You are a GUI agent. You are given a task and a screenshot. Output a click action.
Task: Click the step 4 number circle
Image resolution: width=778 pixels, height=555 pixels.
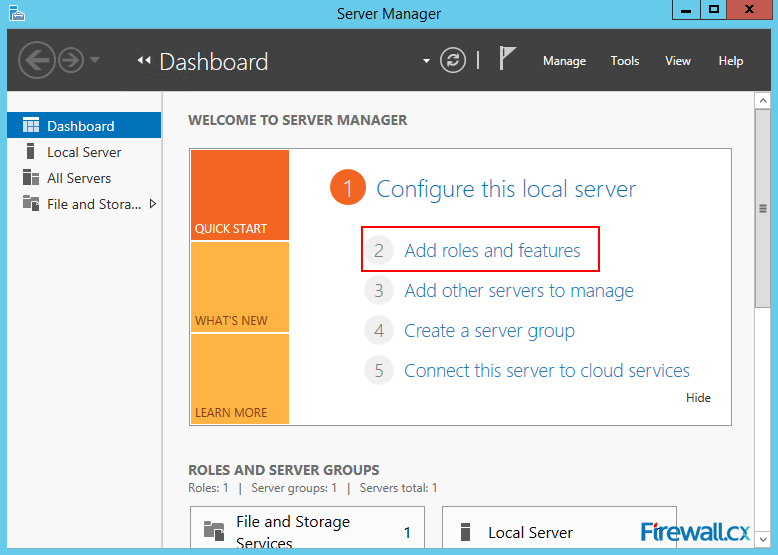pos(379,331)
